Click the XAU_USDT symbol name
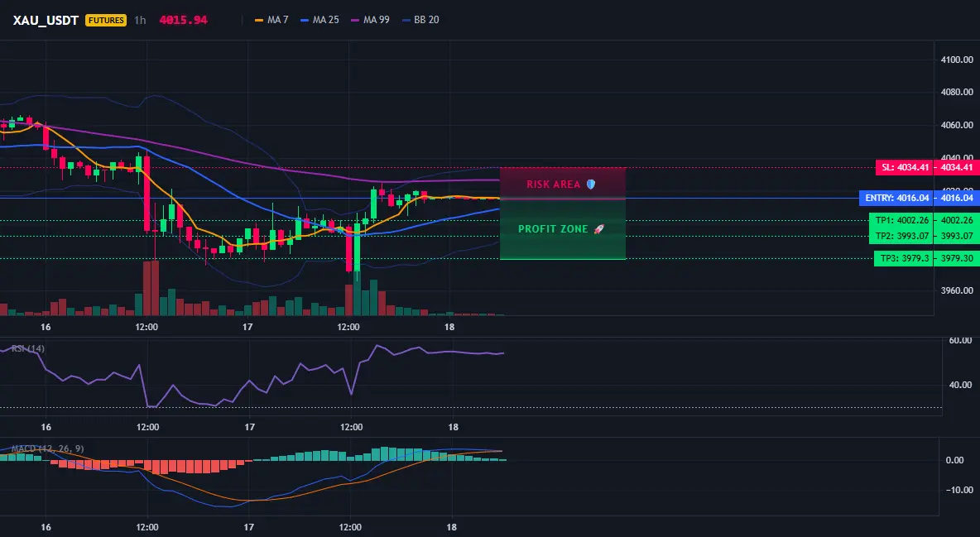980x537 pixels. pos(46,20)
